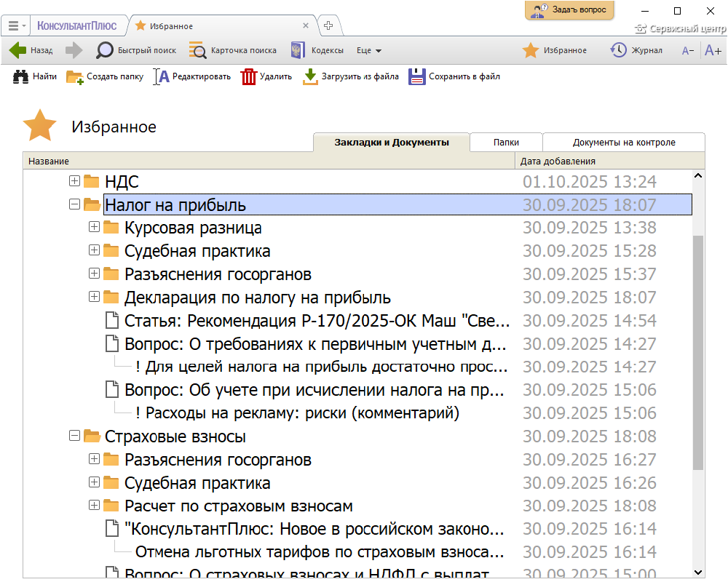Viewport: 728px width, 582px height.
Task: Click the Journal clock icon
Action: click(x=618, y=50)
